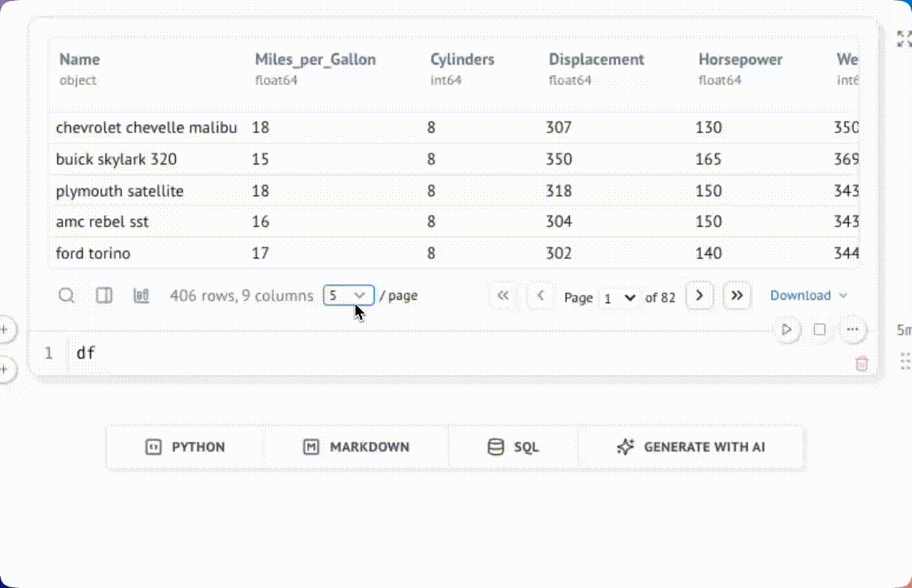Run the cell with the play icon
912x588 pixels.
786,330
